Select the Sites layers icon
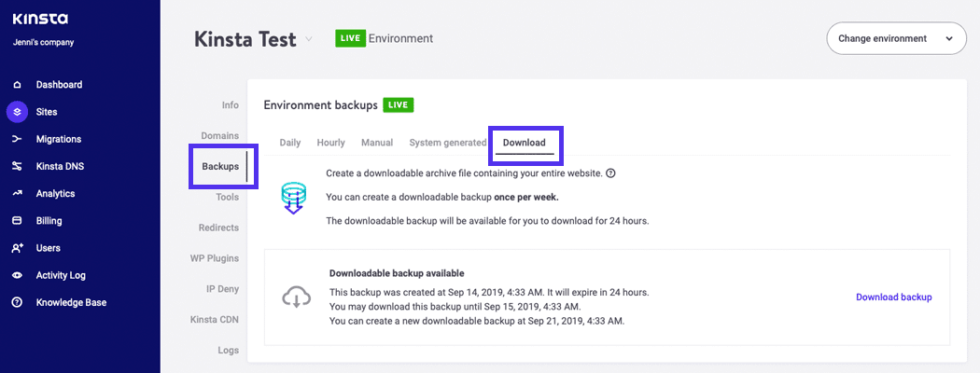The width and height of the screenshot is (980, 373). [17, 112]
